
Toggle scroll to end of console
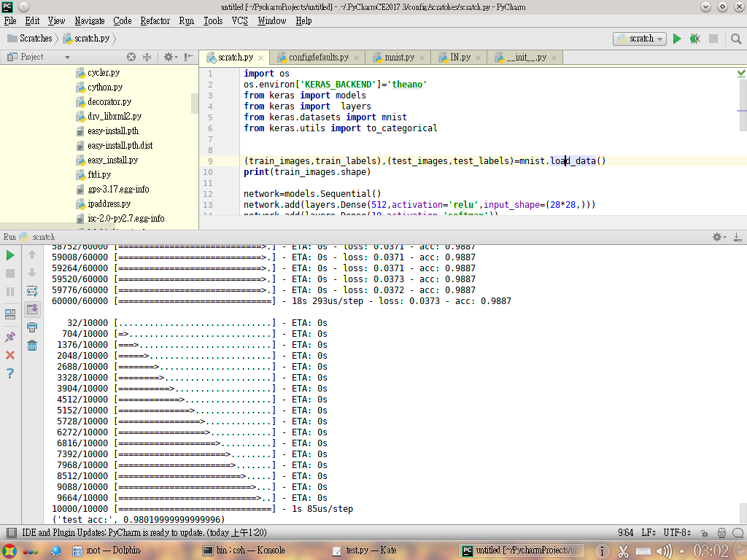point(32,309)
